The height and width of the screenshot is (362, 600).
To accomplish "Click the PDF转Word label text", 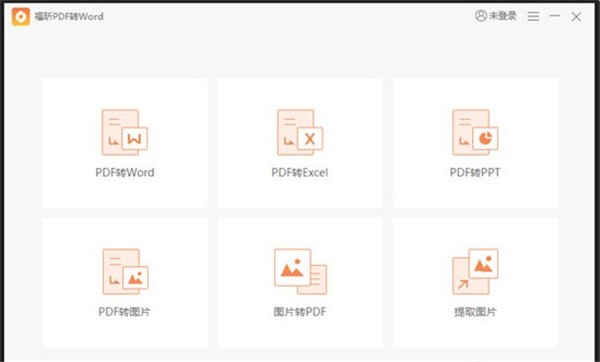I will click(x=125, y=173).
